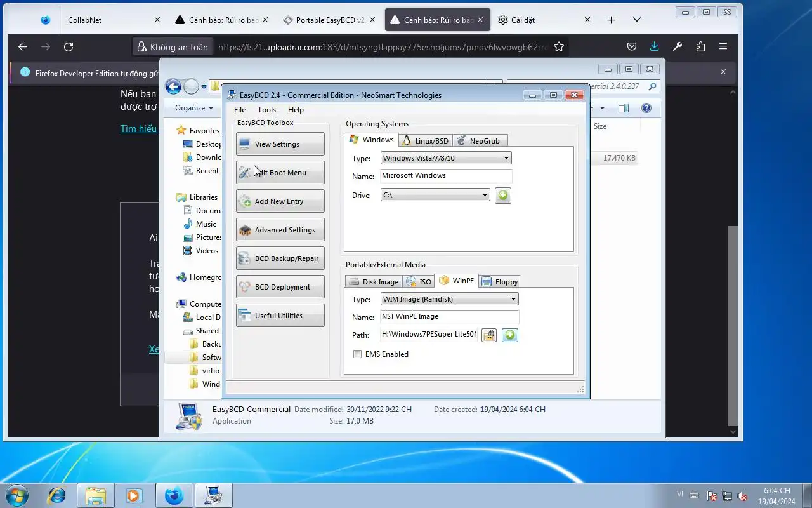Click green add entry icon beside Path
The width and height of the screenshot is (812, 508).
tap(510, 335)
